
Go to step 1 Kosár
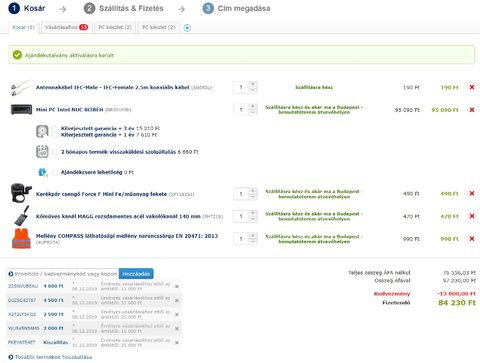click(x=27, y=8)
